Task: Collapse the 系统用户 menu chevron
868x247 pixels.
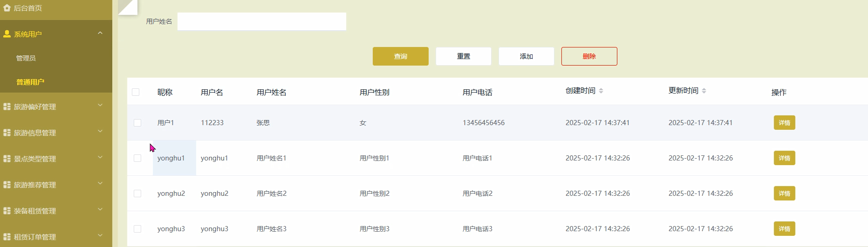Action: click(x=100, y=33)
